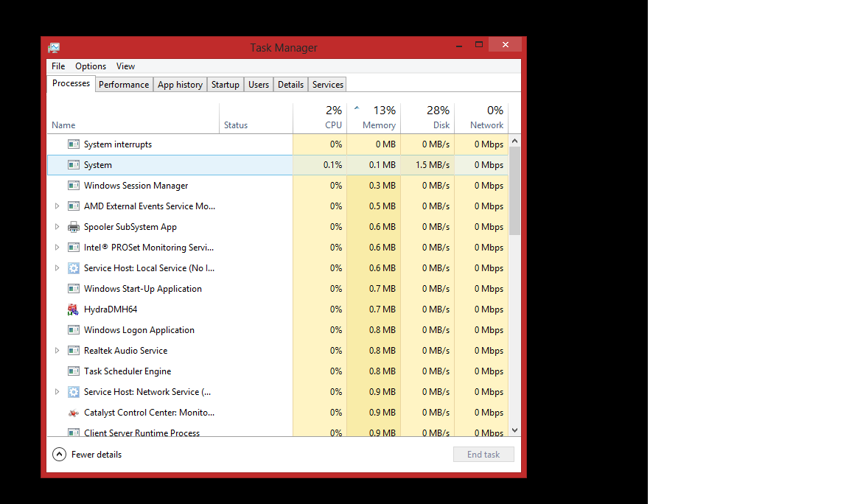Screen dimensions: 849x504
Task: Click the Windows Logon Application icon
Action: 74,329
